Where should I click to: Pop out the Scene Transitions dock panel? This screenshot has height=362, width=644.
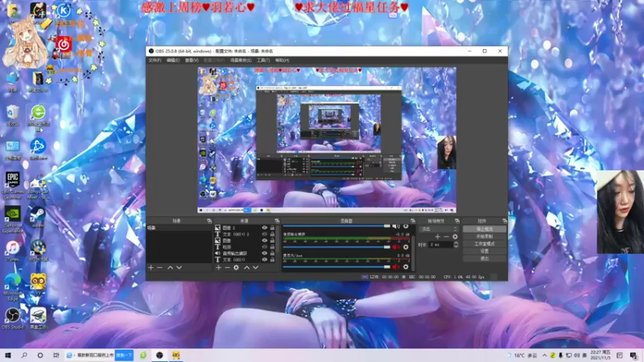(456, 220)
